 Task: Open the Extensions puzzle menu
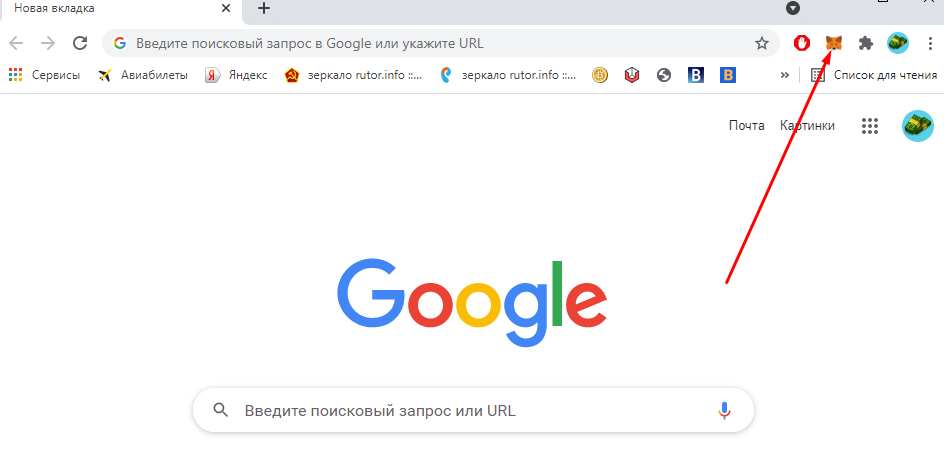tap(866, 43)
